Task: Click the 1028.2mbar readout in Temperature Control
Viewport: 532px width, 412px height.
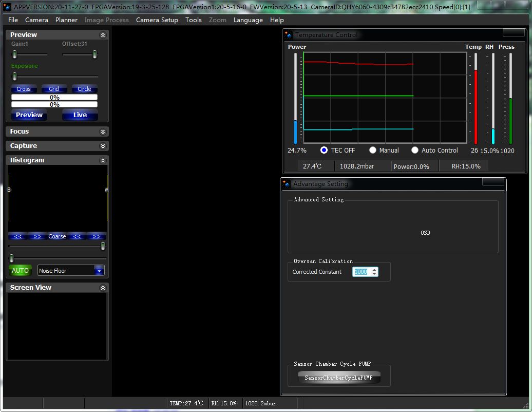Action: click(x=357, y=166)
